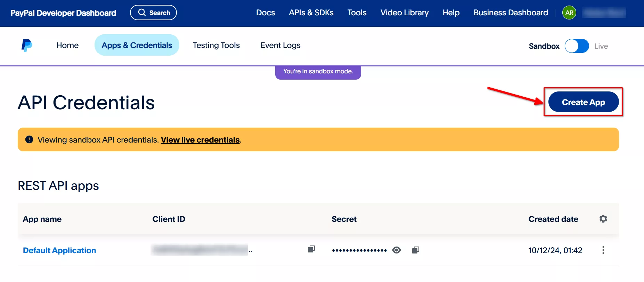Open Default Application row options menu
This screenshot has width=644, height=282.
pyautogui.click(x=603, y=250)
